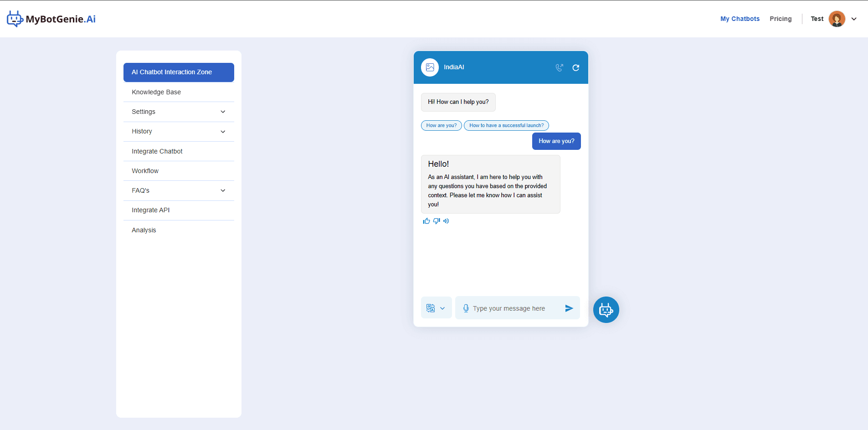
Task: Dislike the bot response with thumbs down
Action: (437, 221)
